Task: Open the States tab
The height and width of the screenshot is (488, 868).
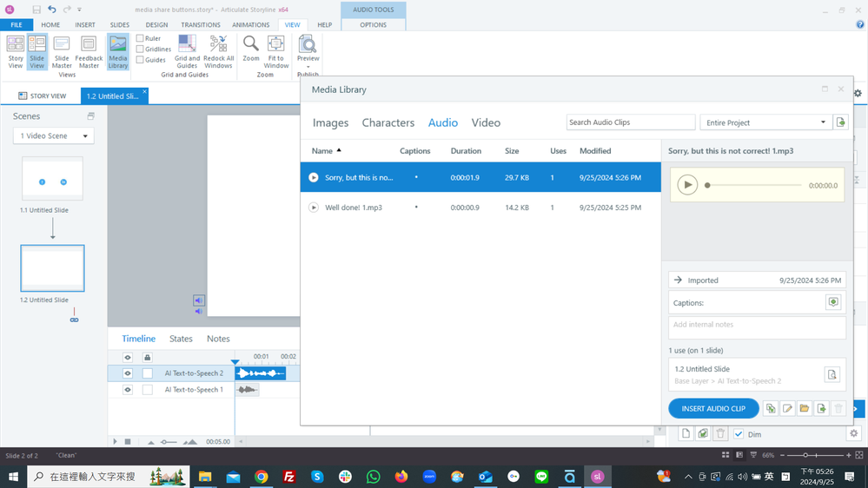Action: click(181, 339)
